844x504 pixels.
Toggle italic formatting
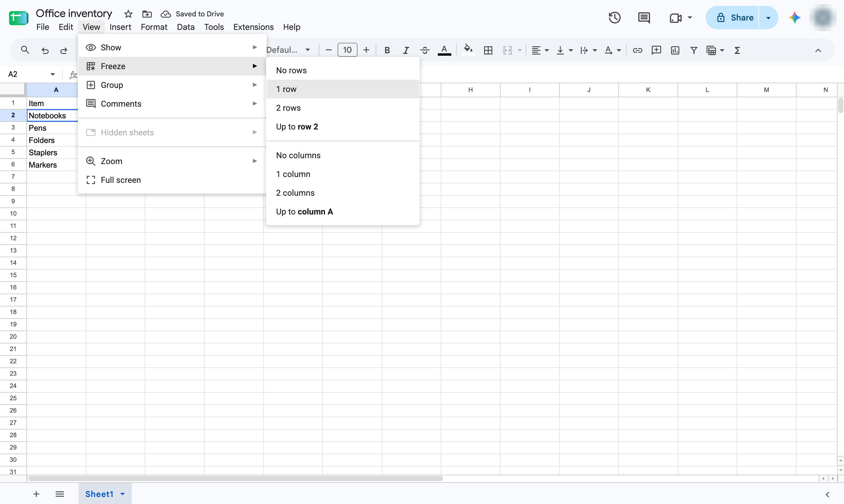click(406, 50)
